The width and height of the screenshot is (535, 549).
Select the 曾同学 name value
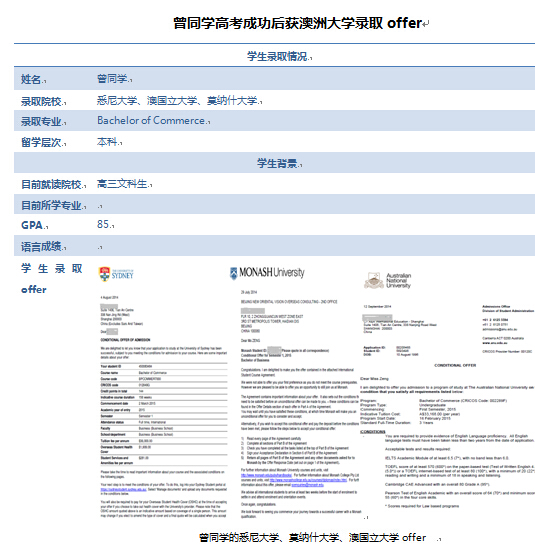(x=112, y=79)
